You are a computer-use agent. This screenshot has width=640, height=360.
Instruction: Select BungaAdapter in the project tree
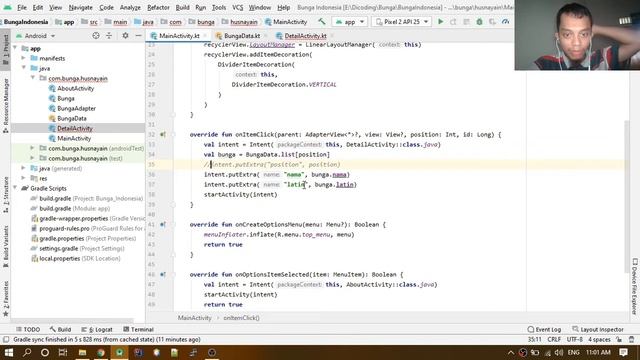76,108
